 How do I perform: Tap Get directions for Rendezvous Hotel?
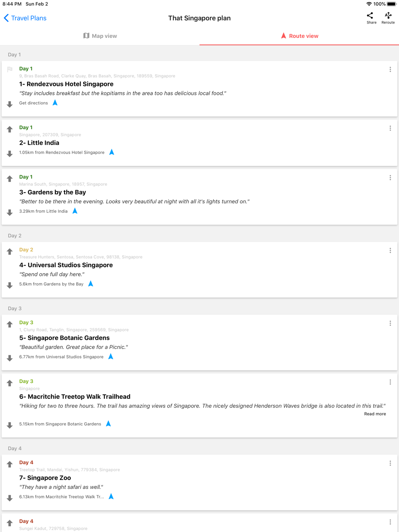(x=34, y=103)
